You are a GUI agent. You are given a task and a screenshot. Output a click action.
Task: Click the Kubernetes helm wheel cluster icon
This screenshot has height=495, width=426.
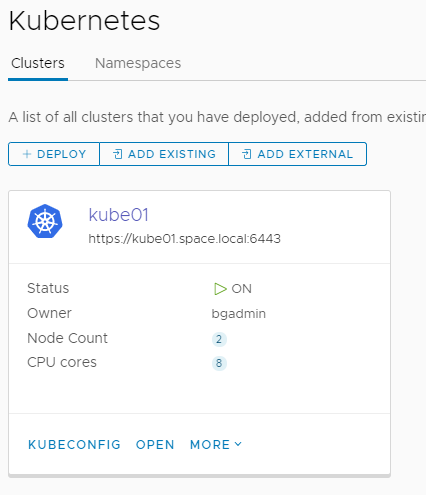[45, 221]
